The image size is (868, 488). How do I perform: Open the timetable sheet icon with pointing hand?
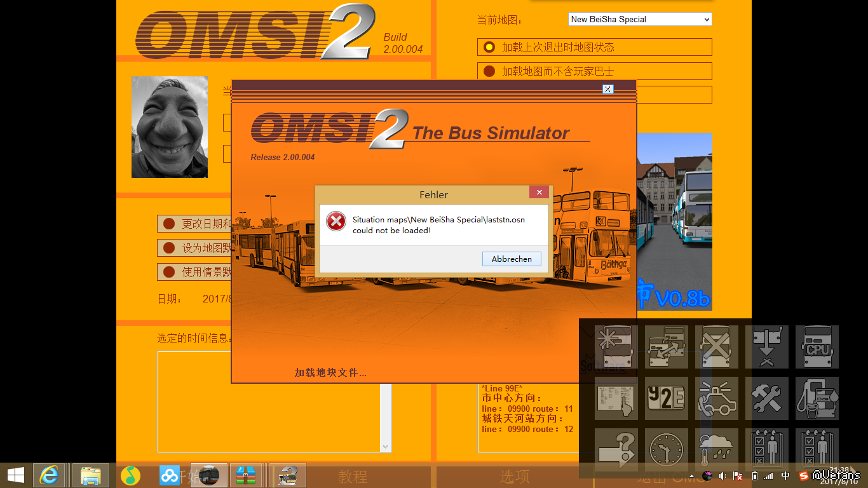coord(616,398)
